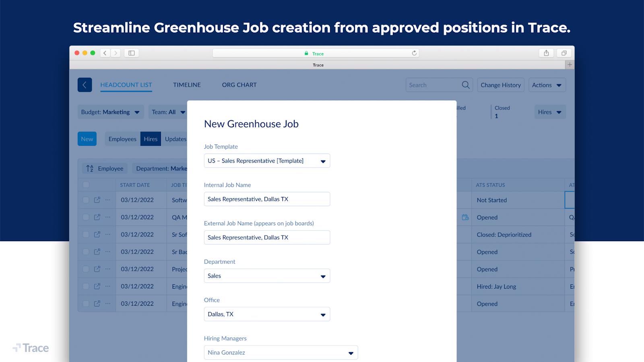Check the QA M row checkbox
Screen dimensions: 644x362
[86, 217]
